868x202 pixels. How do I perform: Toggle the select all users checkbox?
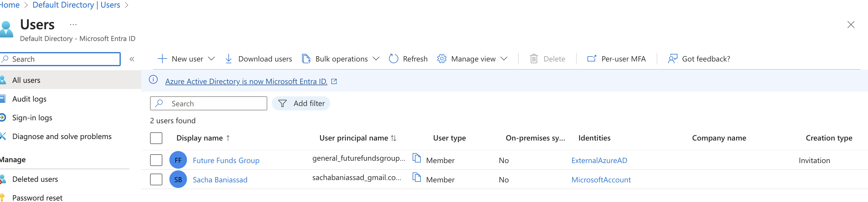tap(156, 138)
